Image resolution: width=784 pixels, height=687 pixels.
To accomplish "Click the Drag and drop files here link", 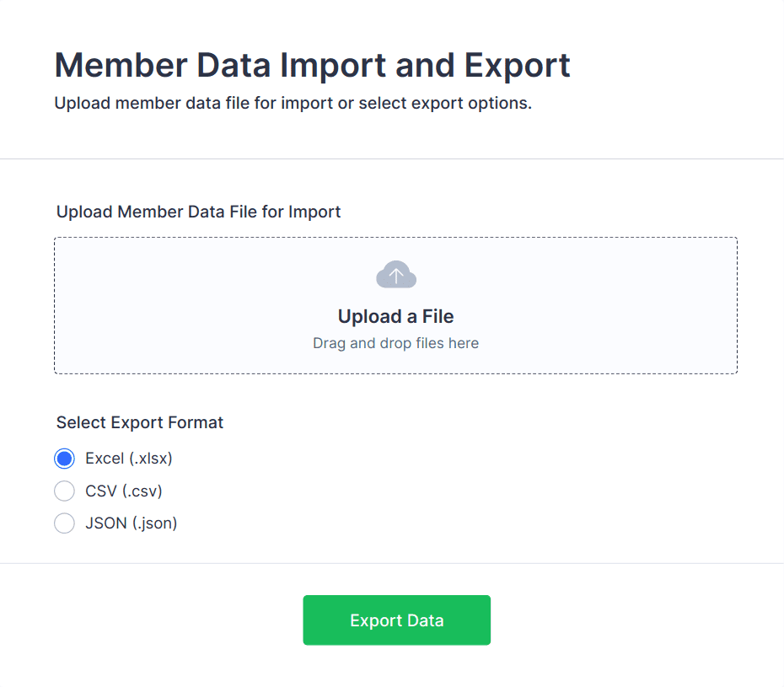I will 395,343.
